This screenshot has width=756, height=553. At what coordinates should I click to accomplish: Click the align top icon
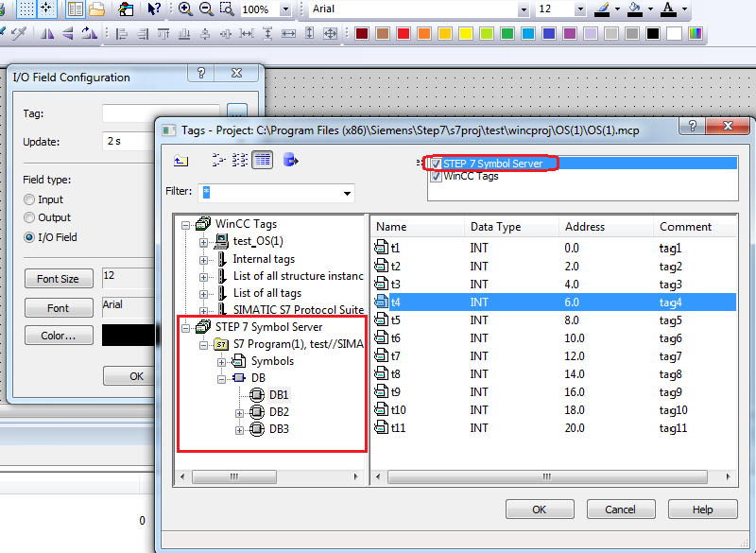coord(163,34)
